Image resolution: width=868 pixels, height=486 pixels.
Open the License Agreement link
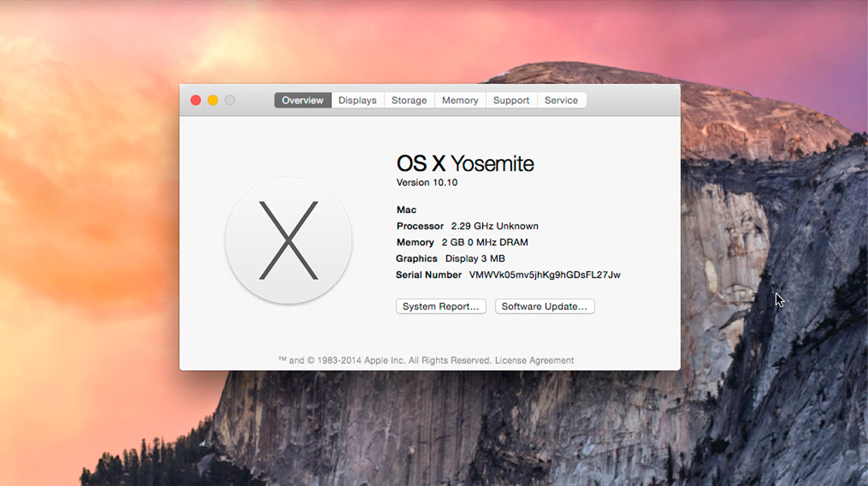535,361
